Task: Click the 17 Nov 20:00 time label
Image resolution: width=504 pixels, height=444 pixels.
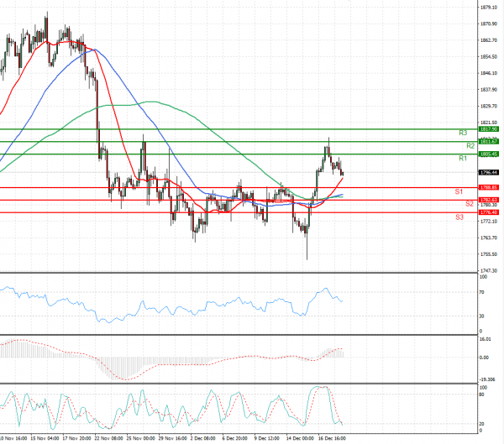Action: click(x=76, y=438)
